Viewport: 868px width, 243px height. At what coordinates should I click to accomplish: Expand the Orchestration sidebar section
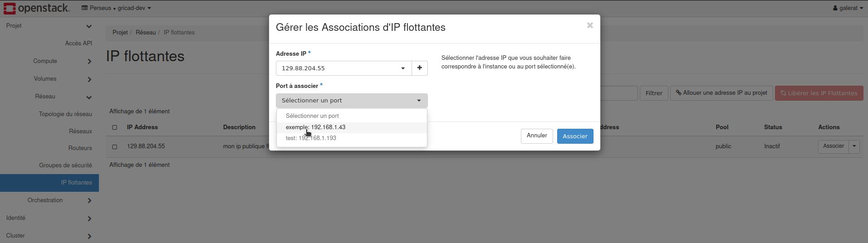coord(49,200)
